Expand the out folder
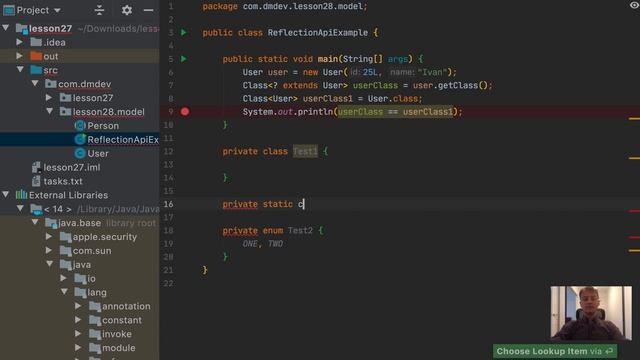 point(19,56)
